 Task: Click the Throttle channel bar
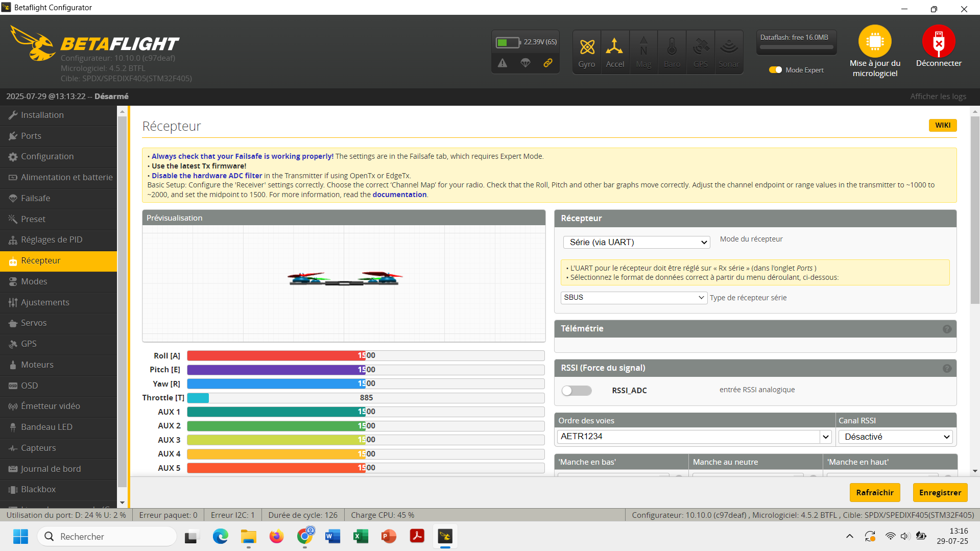[365, 398]
